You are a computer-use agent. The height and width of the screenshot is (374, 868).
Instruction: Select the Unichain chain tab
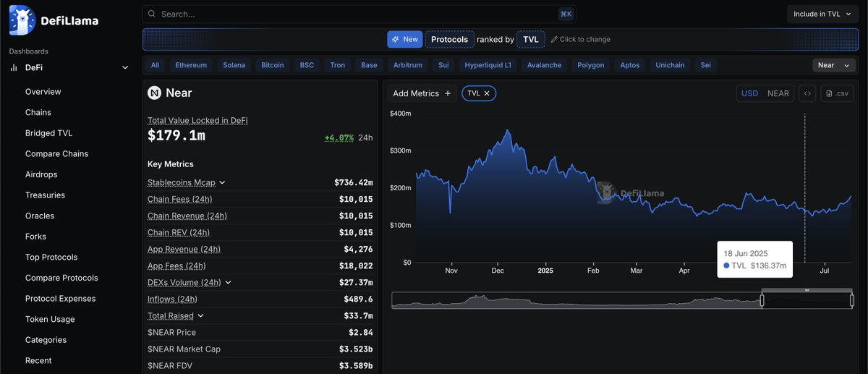[669, 65]
